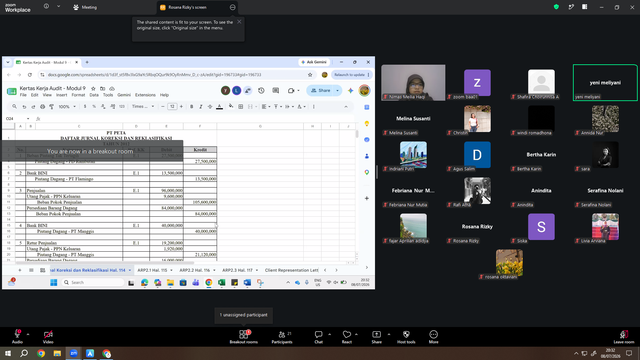The image size is (640, 360).
Task: Open the File menu in Sheets
Action: [23, 95]
